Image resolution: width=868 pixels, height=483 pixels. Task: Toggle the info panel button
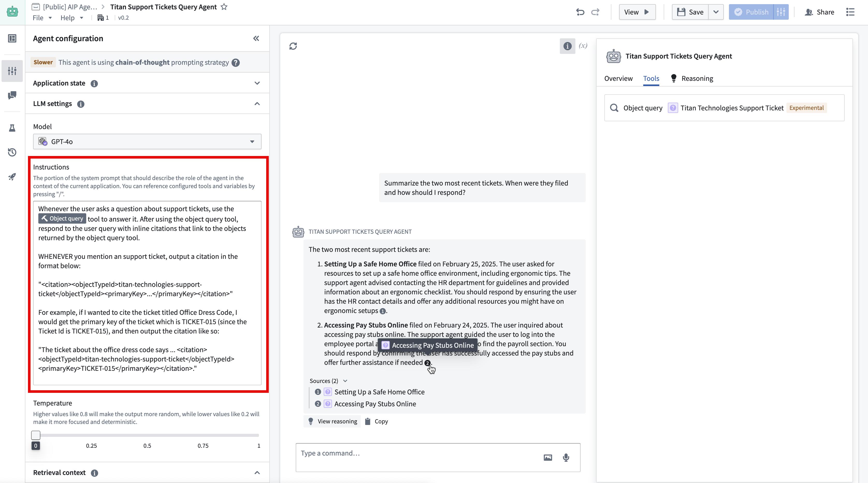point(567,46)
